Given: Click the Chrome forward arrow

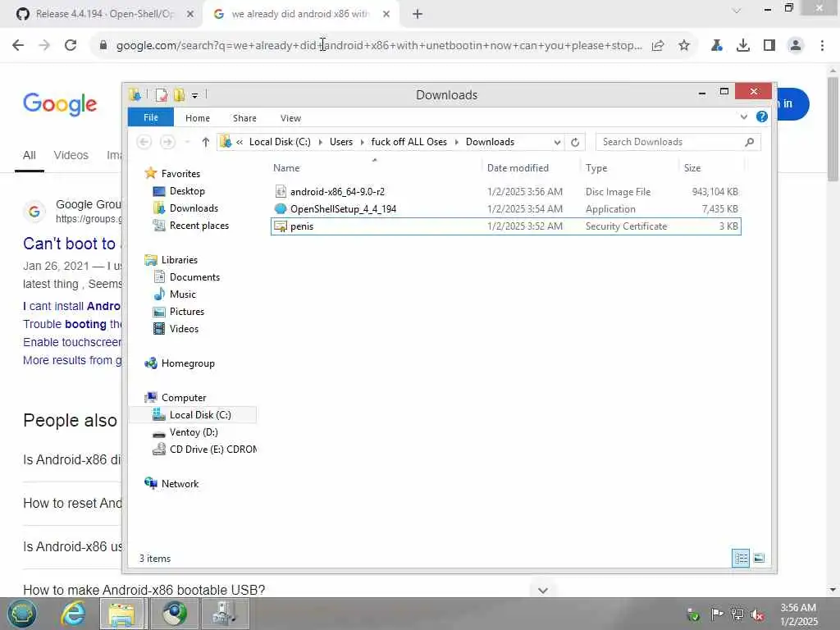Looking at the screenshot, I should pos(44,45).
